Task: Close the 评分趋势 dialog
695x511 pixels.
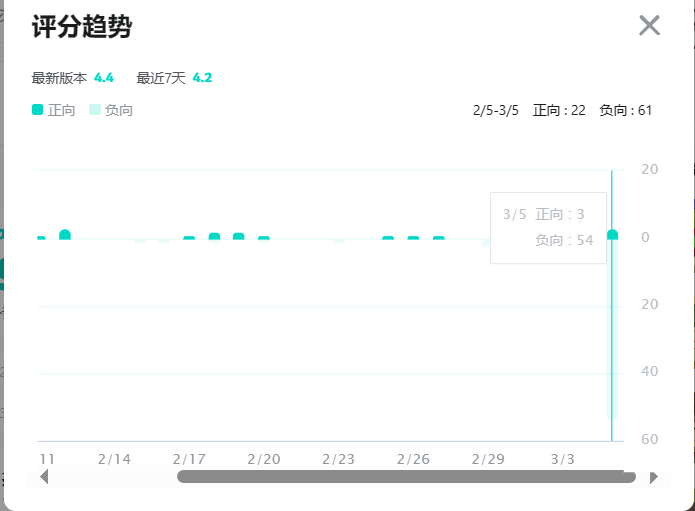Action: [649, 25]
